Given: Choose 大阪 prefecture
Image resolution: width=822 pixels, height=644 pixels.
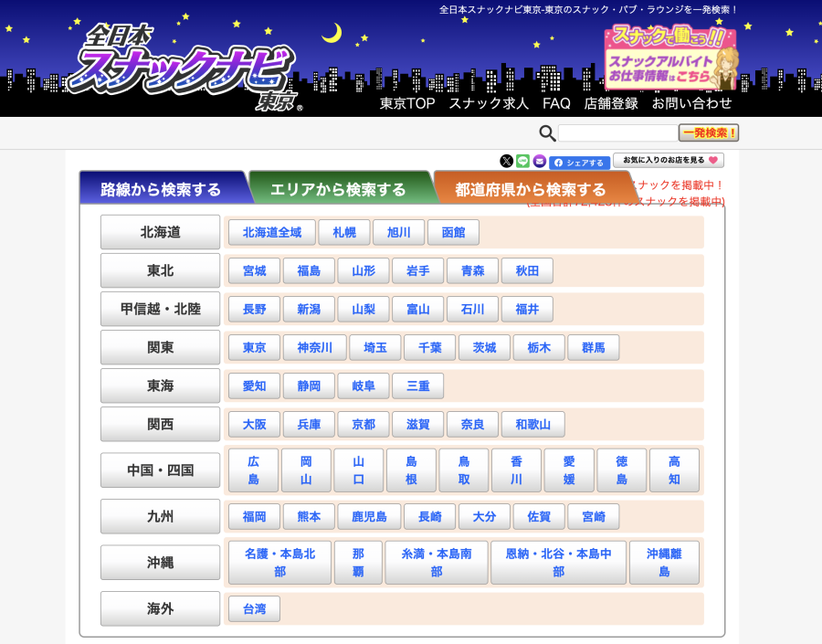Looking at the screenshot, I should point(254,424).
